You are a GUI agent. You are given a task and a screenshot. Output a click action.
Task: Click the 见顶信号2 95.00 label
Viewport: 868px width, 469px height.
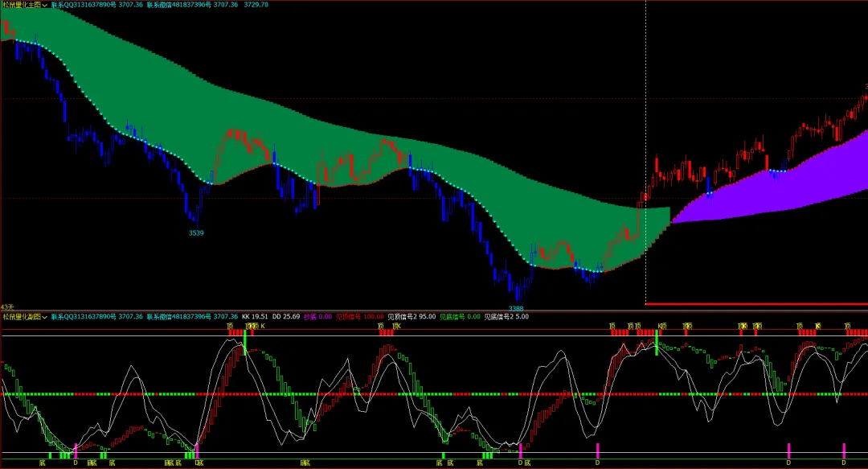tap(411, 316)
